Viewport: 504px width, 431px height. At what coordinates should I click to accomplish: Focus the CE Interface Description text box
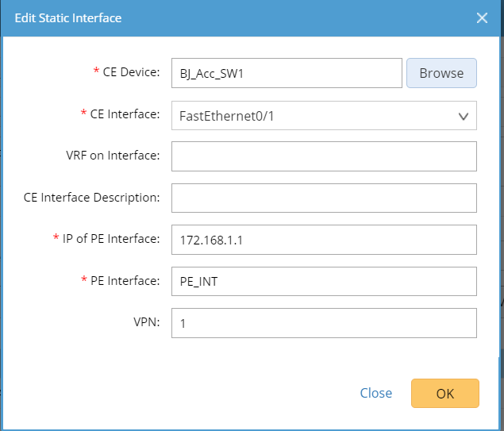pyautogui.click(x=324, y=198)
